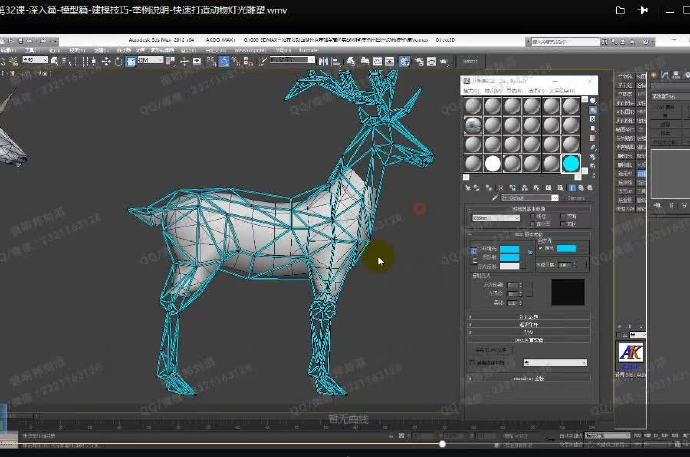Toggle the Background checker icon
The image size is (690, 457).
[x=593, y=119]
